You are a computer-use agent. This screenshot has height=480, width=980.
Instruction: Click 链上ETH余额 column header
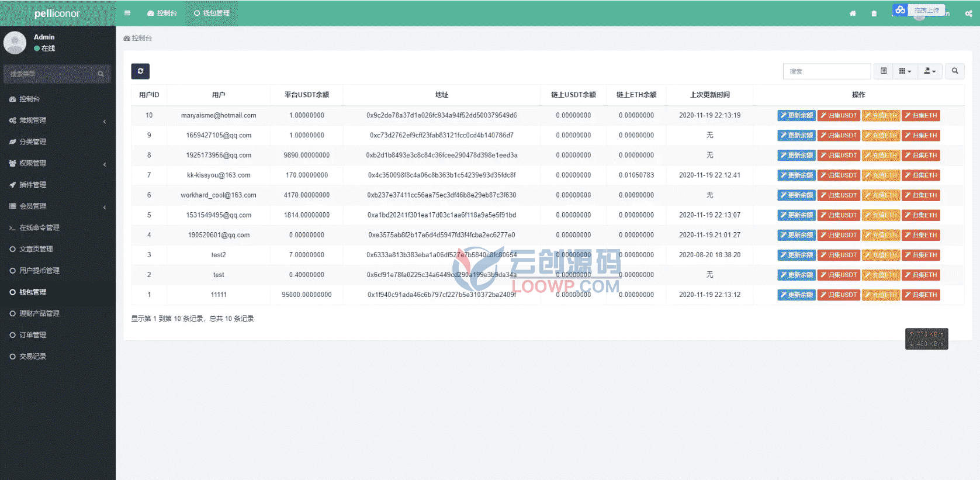click(x=636, y=95)
